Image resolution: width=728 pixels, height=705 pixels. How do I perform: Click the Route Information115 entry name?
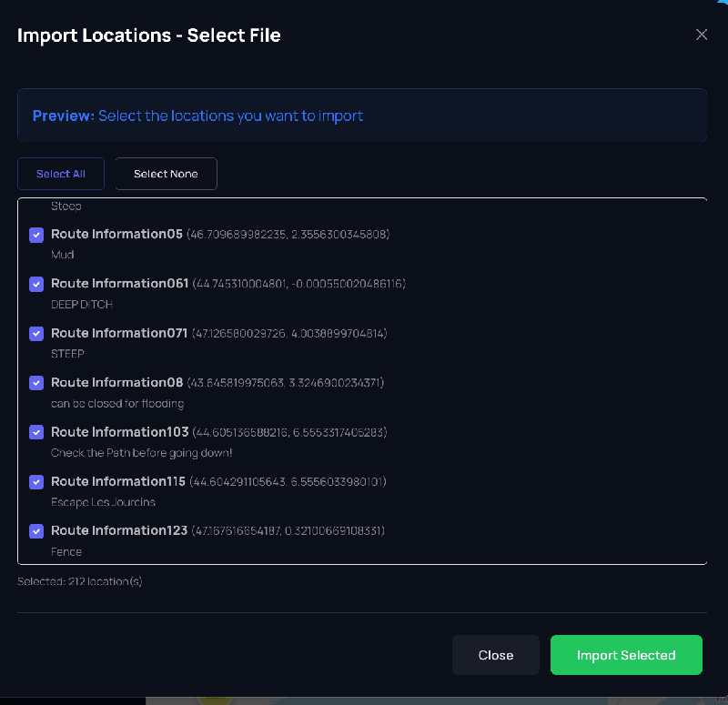click(x=118, y=481)
